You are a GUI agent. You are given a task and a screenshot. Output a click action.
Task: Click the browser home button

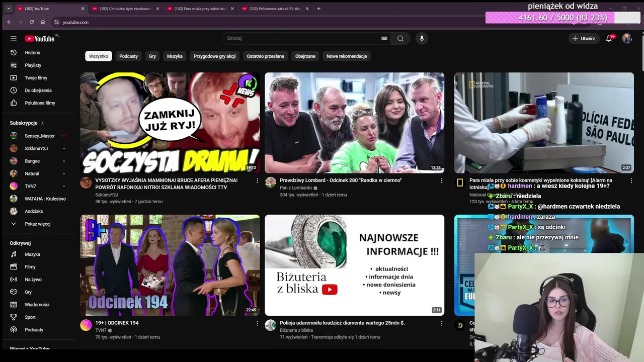(x=43, y=22)
